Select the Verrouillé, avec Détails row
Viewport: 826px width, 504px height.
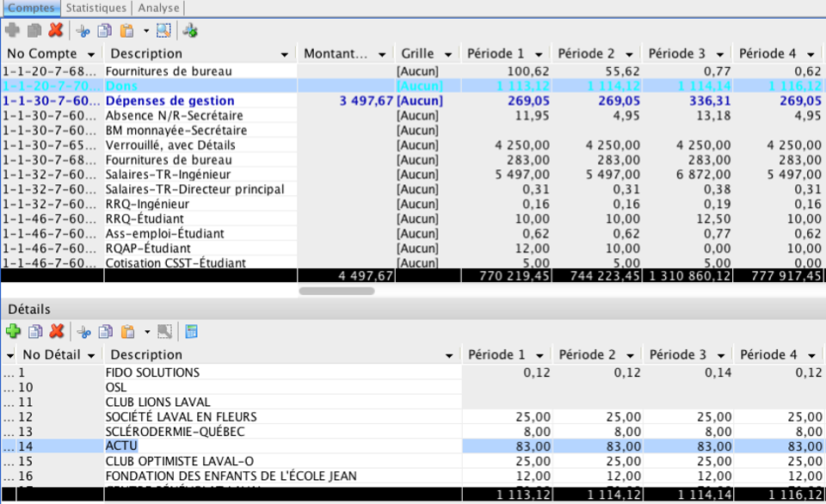[413, 144]
